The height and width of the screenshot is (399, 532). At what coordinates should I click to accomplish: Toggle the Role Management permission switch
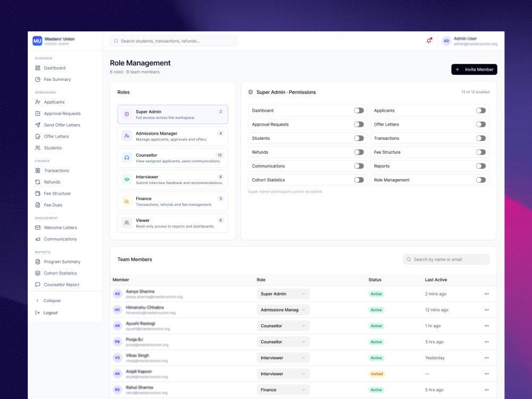point(481,180)
